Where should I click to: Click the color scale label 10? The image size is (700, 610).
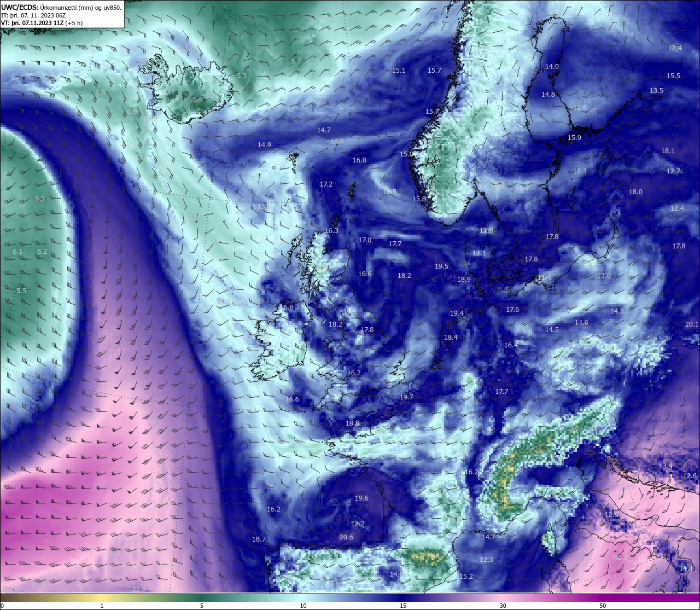(302, 606)
